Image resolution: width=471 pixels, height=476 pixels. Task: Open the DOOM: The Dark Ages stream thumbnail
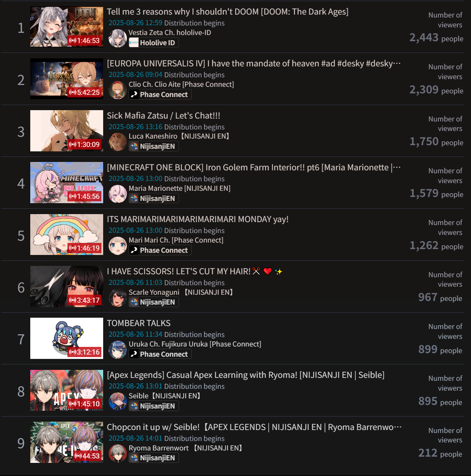click(x=67, y=27)
